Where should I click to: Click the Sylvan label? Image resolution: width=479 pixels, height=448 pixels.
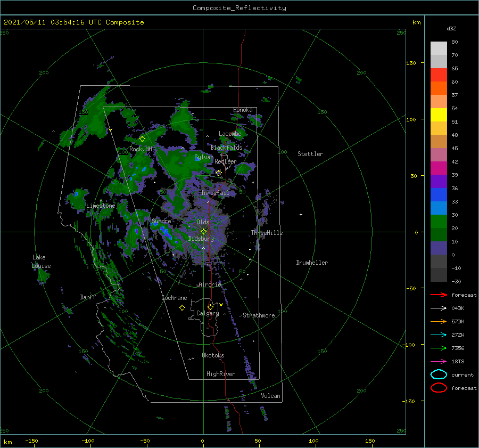204,157
